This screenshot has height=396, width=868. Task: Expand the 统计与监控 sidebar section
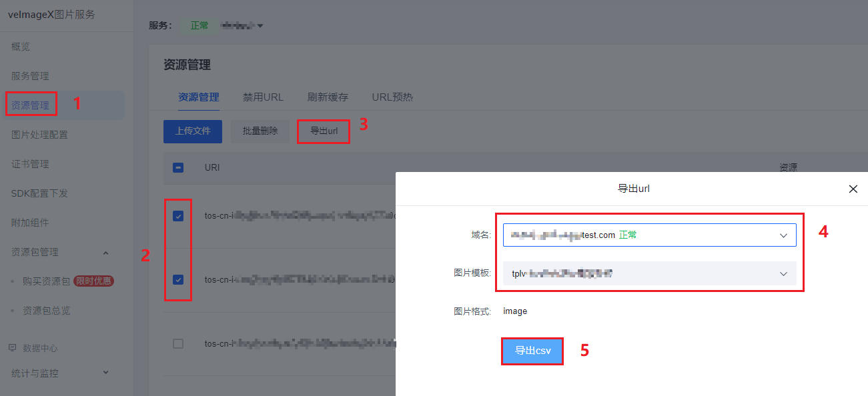(105, 373)
